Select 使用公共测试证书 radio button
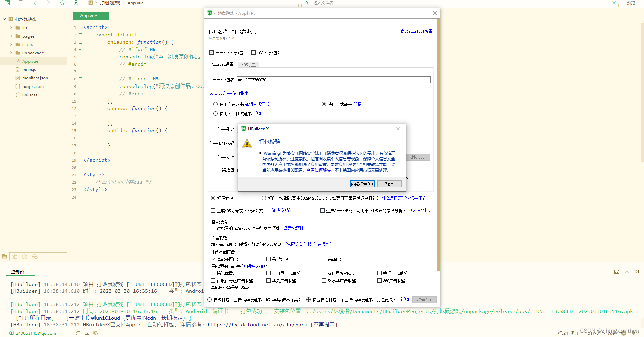This screenshot has width=644, height=337. coord(216,114)
